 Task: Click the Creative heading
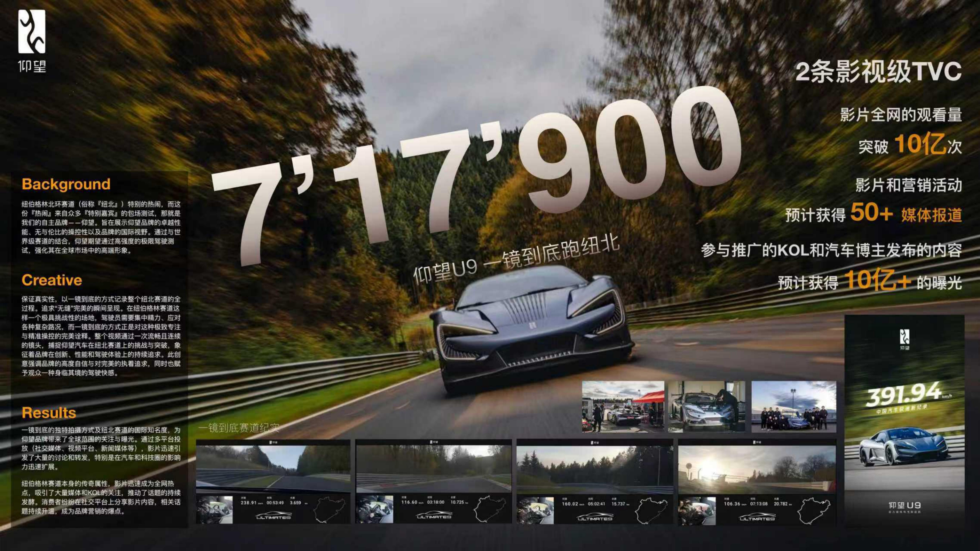52,280
